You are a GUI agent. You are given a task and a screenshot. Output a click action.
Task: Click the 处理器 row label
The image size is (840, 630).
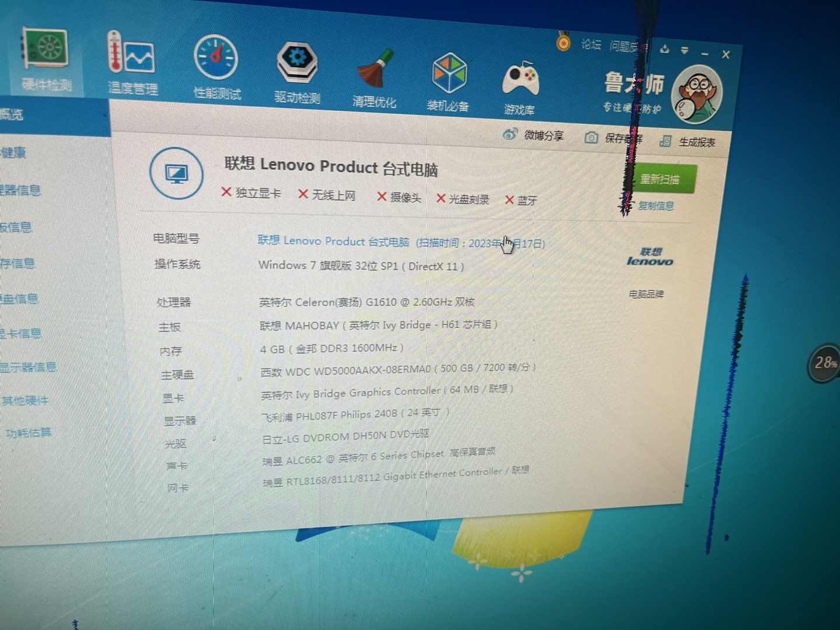pyautogui.click(x=174, y=302)
